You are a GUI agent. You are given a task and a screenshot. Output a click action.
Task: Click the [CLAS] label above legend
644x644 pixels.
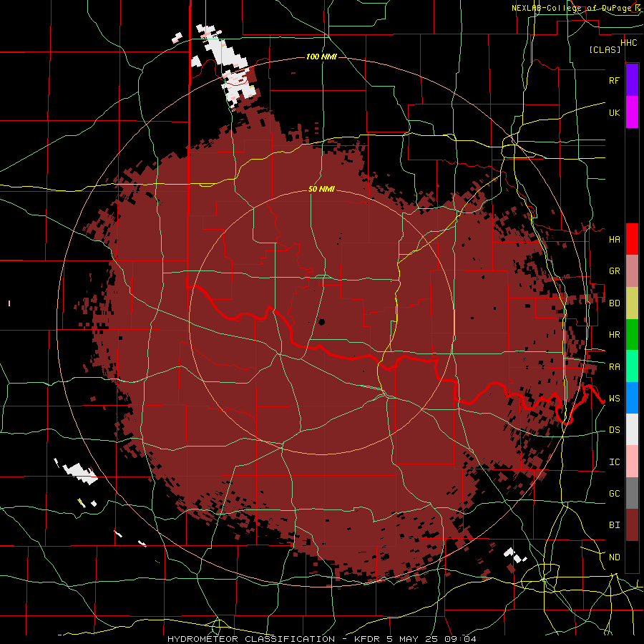[605, 50]
